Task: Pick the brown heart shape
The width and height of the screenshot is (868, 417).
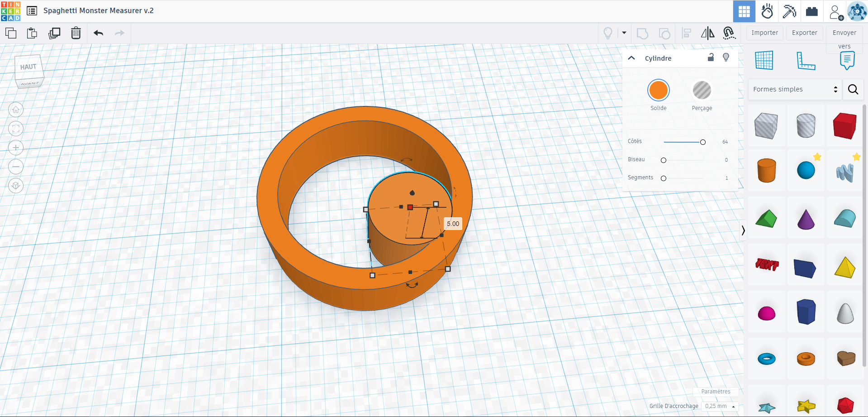Action: point(845,359)
